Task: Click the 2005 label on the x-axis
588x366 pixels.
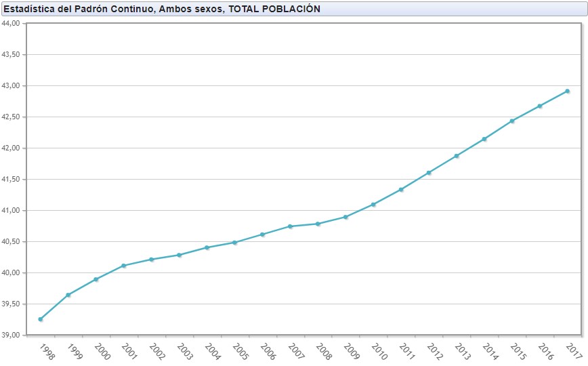Action: pyautogui.click(x=240, y=351)
